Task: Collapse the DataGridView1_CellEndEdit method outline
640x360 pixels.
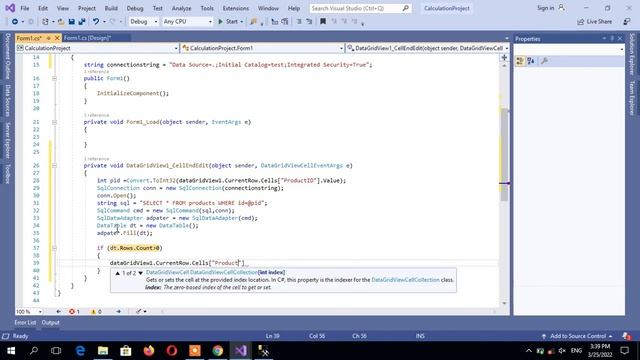Action: tap(54, 166)
